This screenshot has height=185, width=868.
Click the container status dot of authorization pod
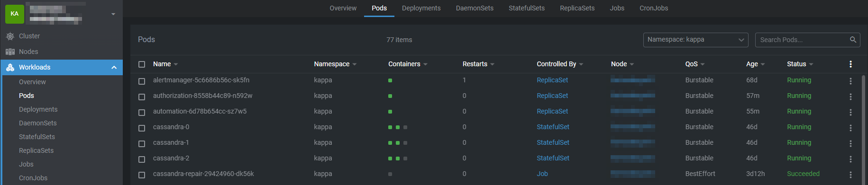(x=390, y=96)
